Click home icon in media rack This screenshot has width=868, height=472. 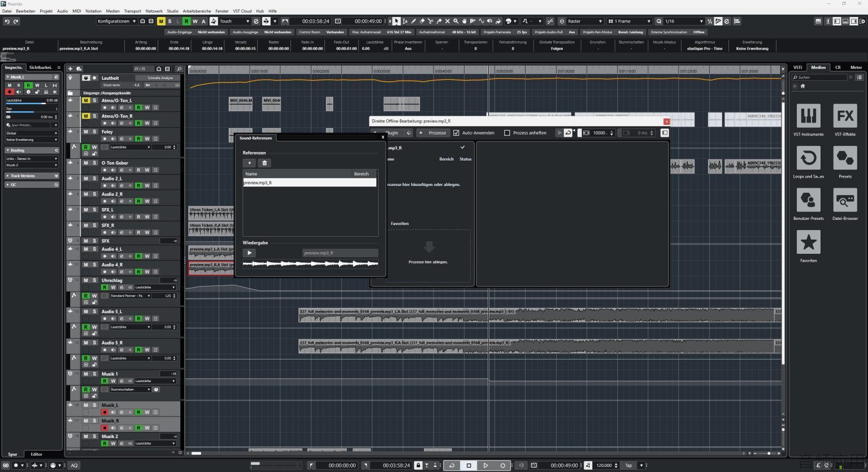802,86
